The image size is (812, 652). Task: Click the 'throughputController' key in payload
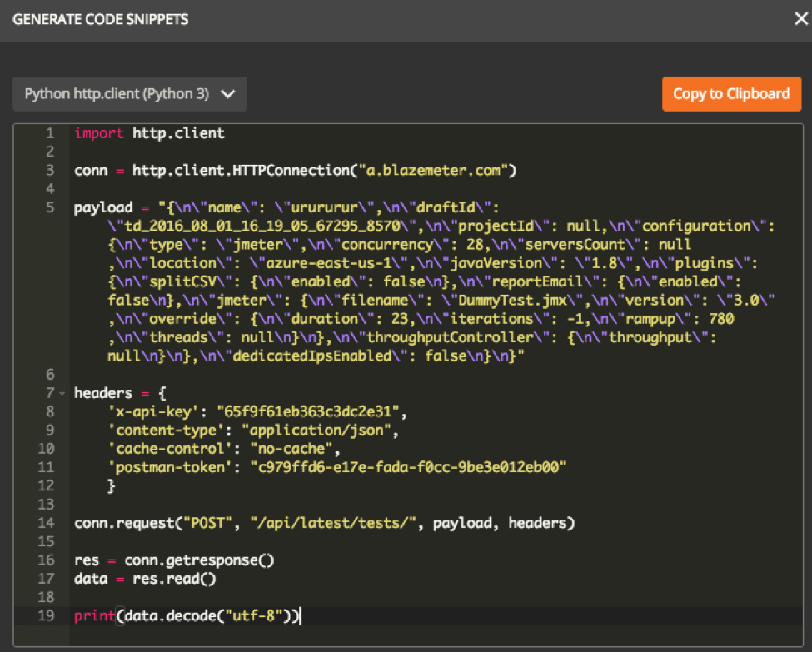click(x=450, y=337)
